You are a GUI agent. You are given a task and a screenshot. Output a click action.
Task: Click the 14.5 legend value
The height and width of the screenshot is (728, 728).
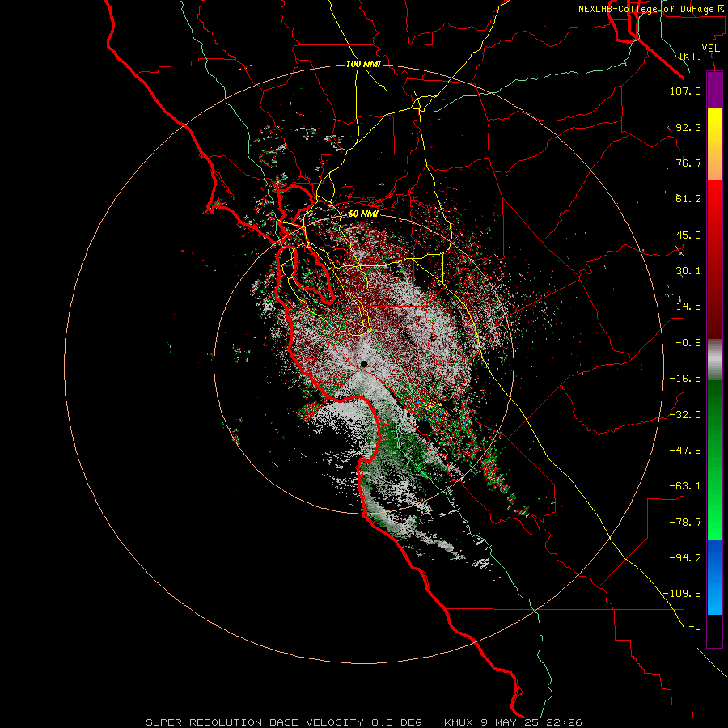[x=688, y=307]
